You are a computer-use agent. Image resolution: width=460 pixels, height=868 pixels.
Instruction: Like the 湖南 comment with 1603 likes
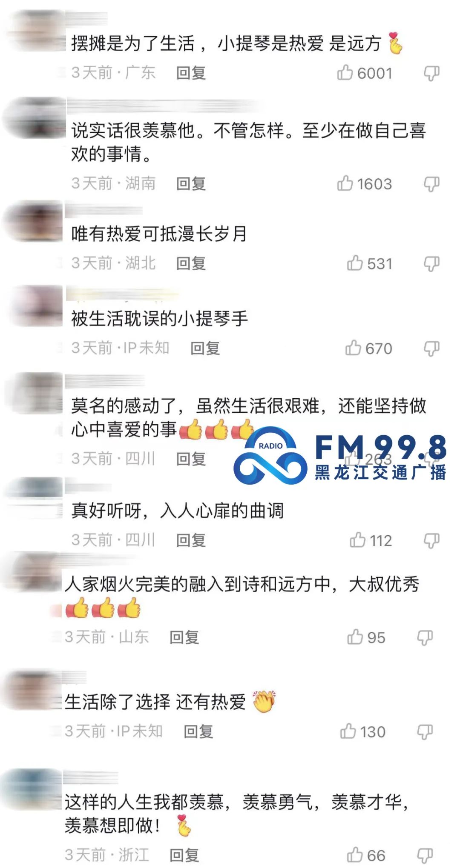coord(345,183)
